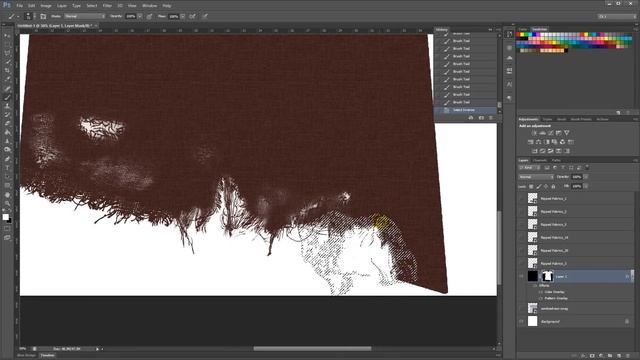Select the Pen tool
The image size is (640, 360).
tap(7, 159)
